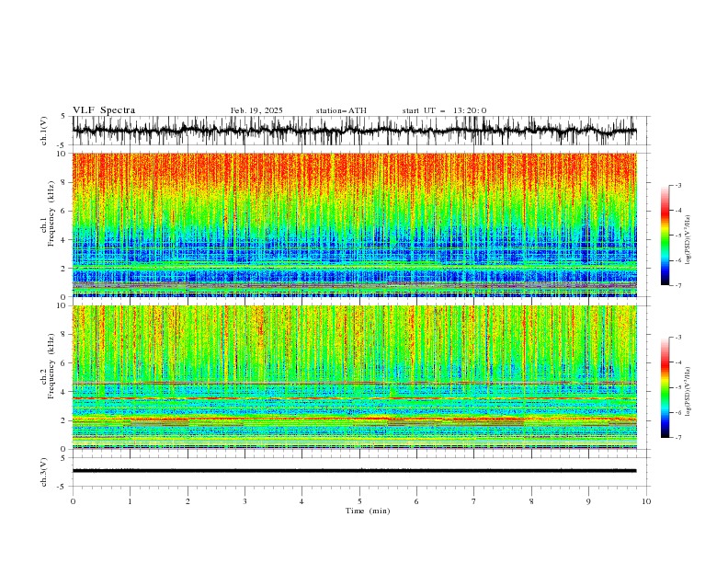Click the ch.1(V) axis "5" tick label
This screenshot has width=728, height=563.
[63, 117]
